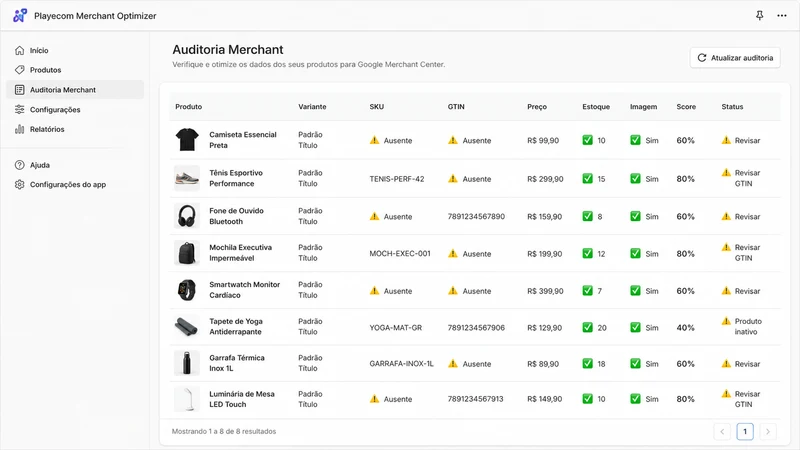Click SKU value YOGA-MAT-GR

(395, 328)
